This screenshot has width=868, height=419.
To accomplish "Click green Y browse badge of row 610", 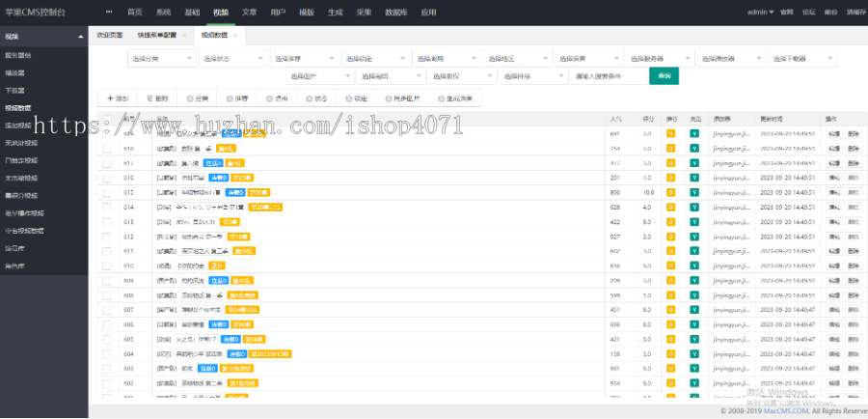I will pos(693,265).
